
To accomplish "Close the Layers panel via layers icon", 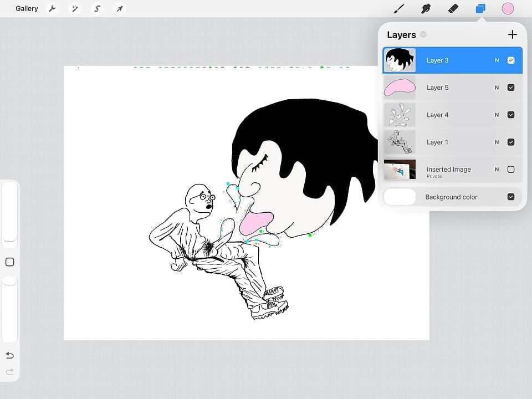I will (x=480, y=8).
